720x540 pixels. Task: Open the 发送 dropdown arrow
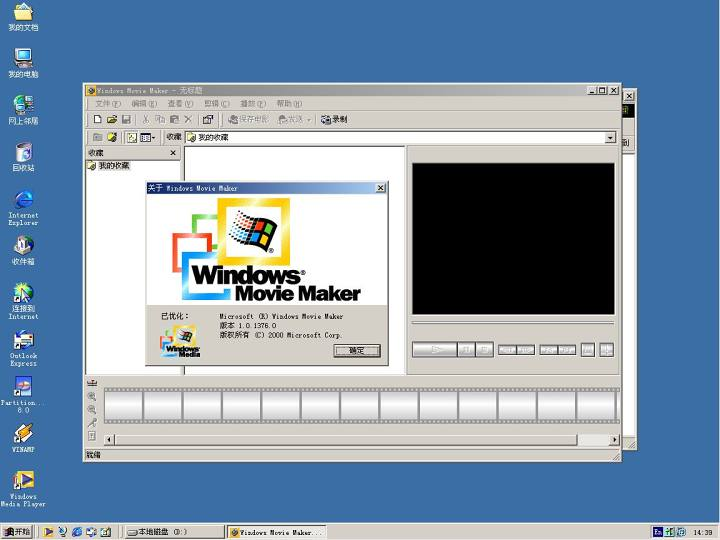point(309,120)
